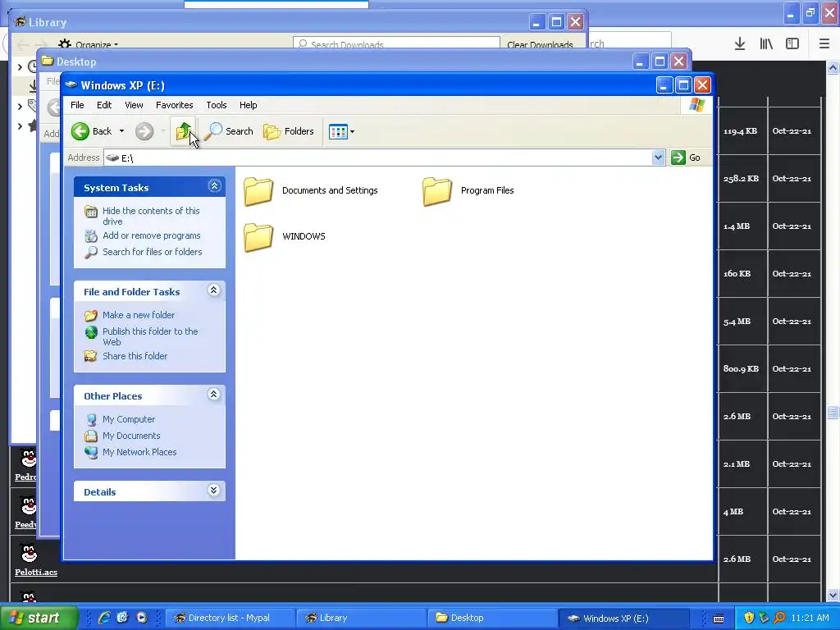Open the browser hamburger menu
This screenshot has height=630, width=840.
tap(824, 43)
